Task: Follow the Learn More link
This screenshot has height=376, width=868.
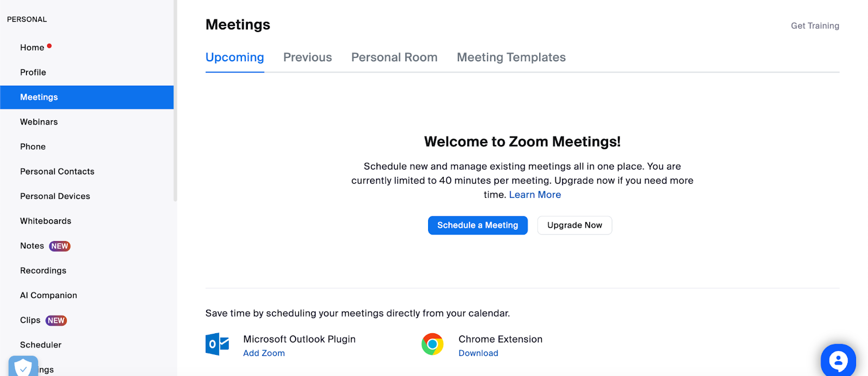Action: pos(535,195)
